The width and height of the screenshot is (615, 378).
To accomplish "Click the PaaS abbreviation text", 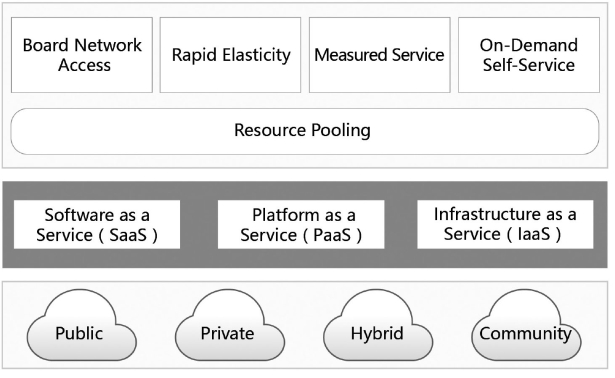I will (x=332, y=235).
